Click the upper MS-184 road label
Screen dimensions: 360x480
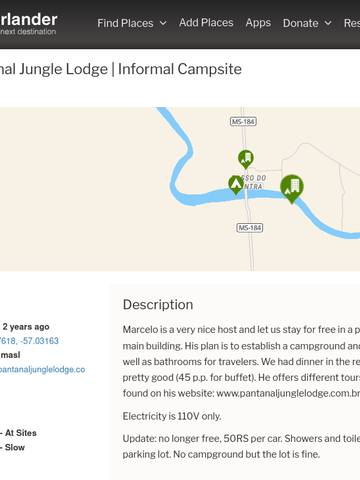tap(243, 121)
